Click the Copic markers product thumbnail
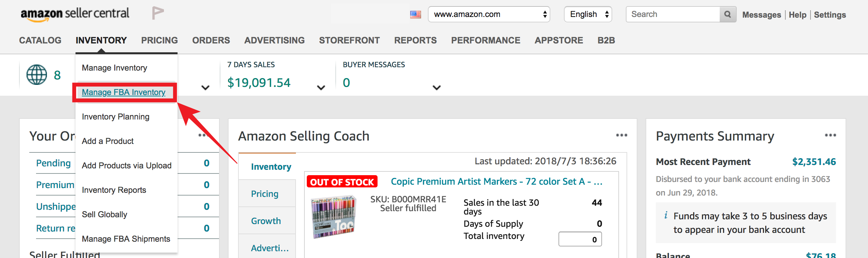Viewport: 868px width, 258px height. (334, 217)
